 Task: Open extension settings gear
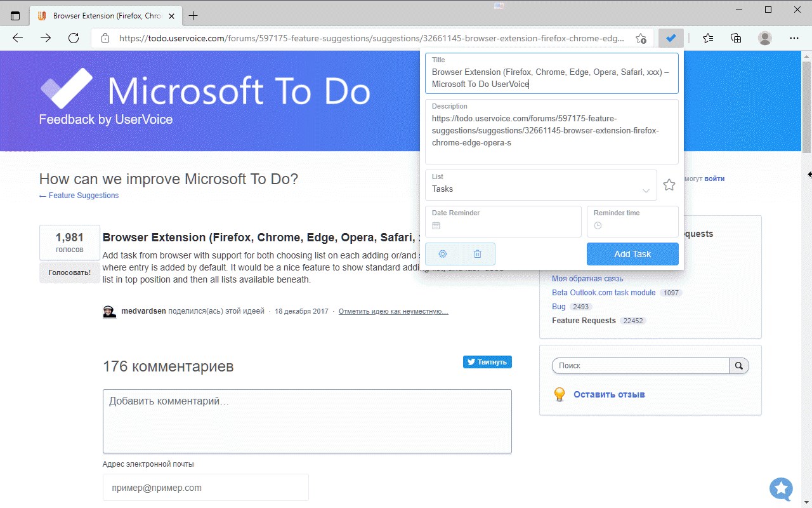click(443, 254)
